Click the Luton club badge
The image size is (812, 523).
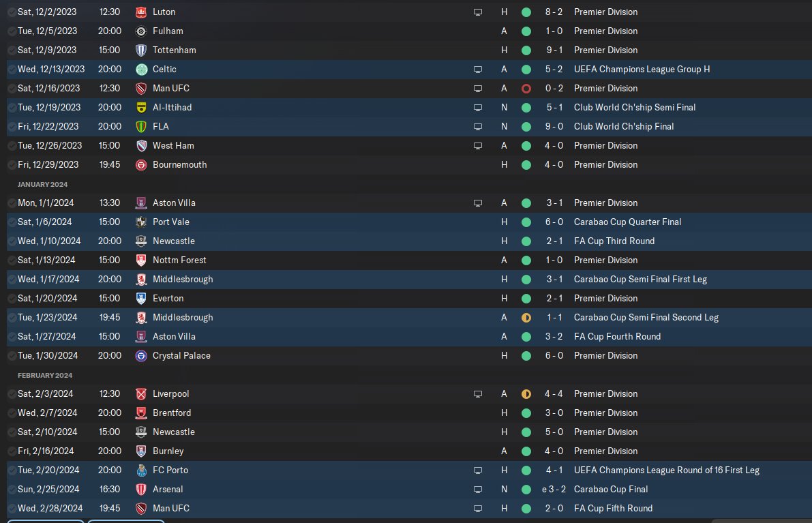[x=141, y=12]
